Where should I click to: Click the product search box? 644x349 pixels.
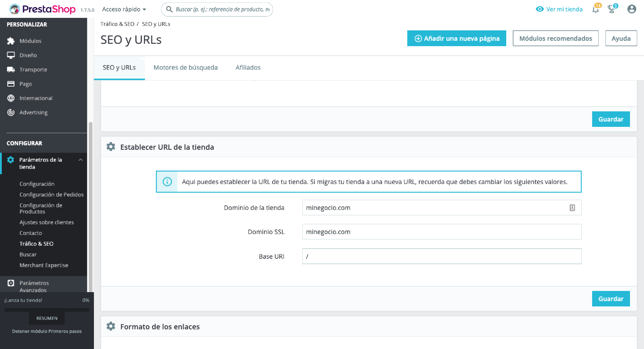[x=217, y=9]
